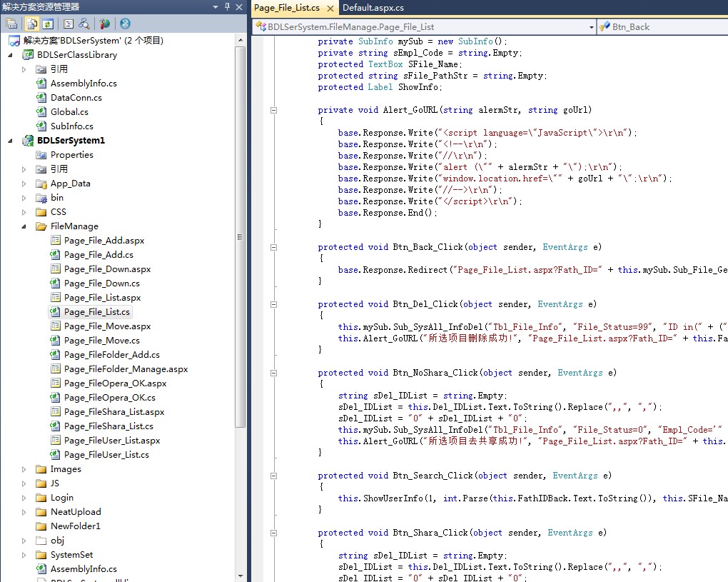Collapse the Alert_GoURL method outline
The height and width of the screenshot is (582, 728).
click(x=273, y=110)
